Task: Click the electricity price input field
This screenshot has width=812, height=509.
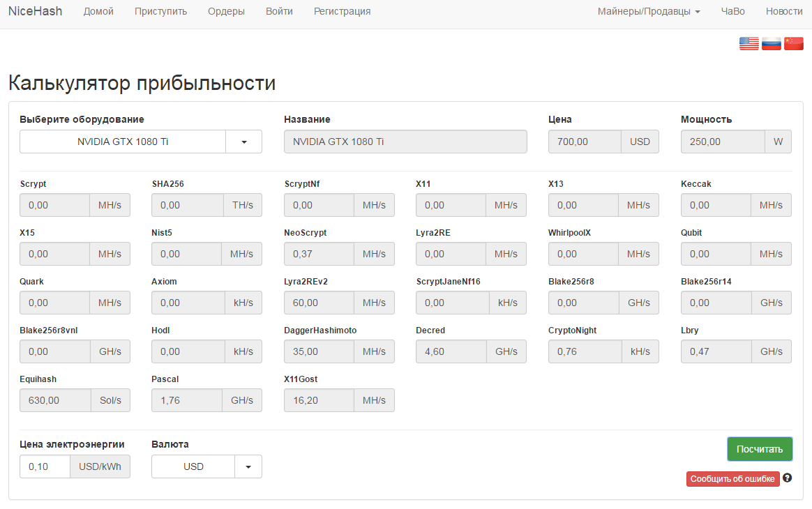Action: pos(45,466)
